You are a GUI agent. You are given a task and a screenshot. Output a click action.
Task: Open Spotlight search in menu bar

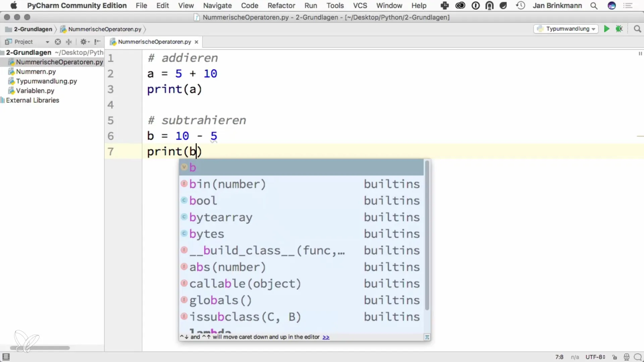point(594,5)
